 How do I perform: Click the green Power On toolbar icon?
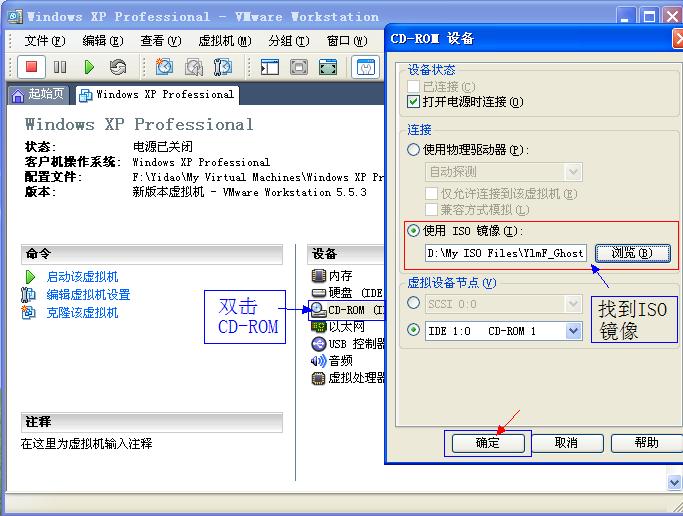point(89,67)
